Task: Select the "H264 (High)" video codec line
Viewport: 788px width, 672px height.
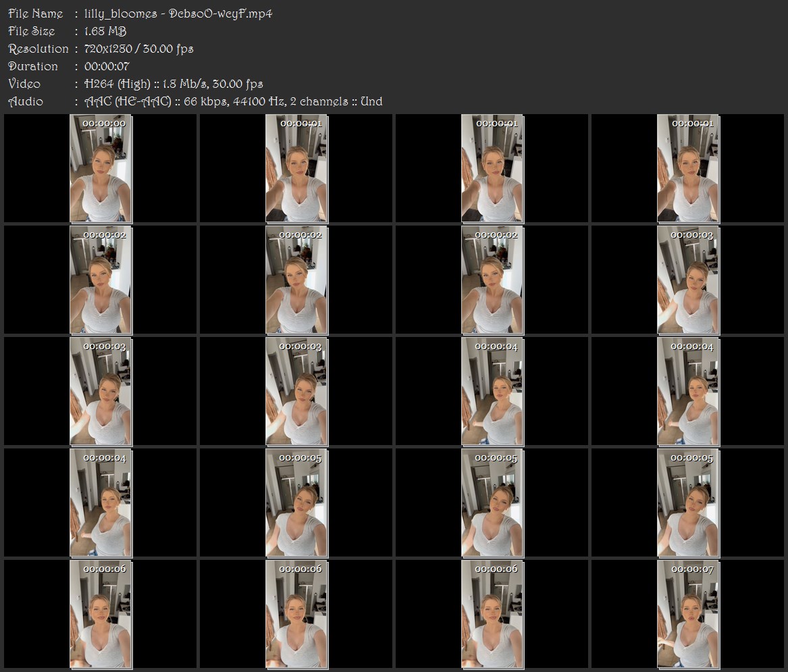Action: click(x=174, y=84)
